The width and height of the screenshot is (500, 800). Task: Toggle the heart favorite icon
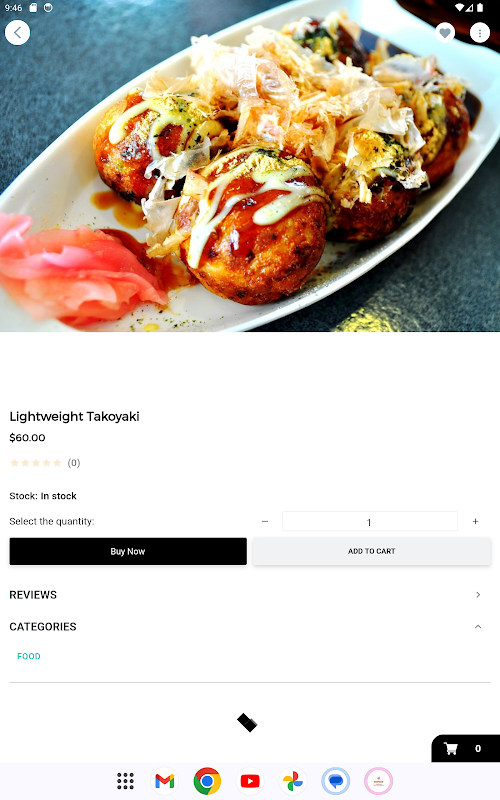coord(445,33)
